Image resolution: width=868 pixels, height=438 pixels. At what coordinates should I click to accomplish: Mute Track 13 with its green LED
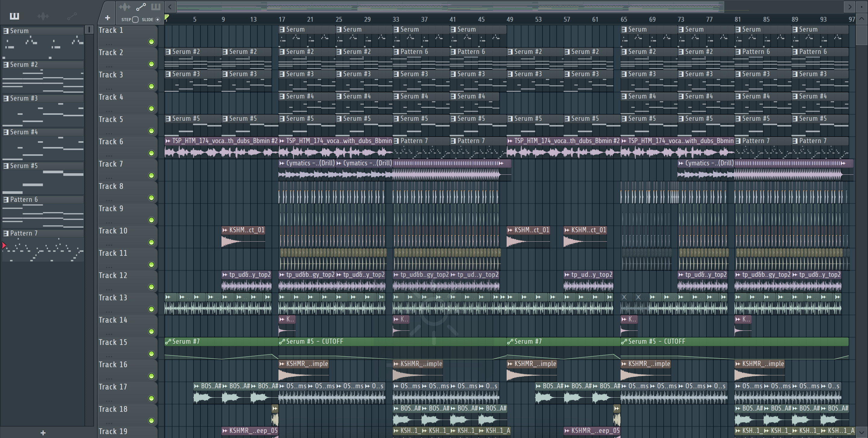[152, 309]
